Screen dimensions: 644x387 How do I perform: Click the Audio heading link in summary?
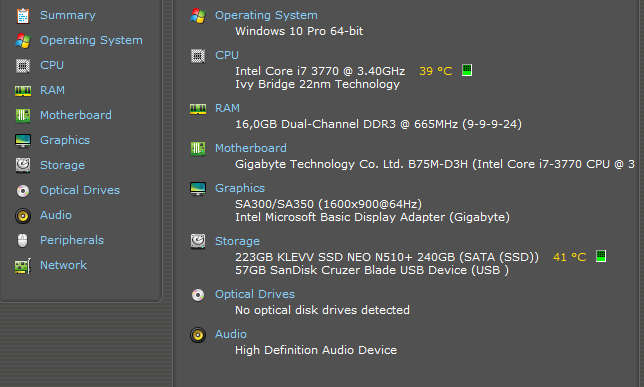(231, 334)
